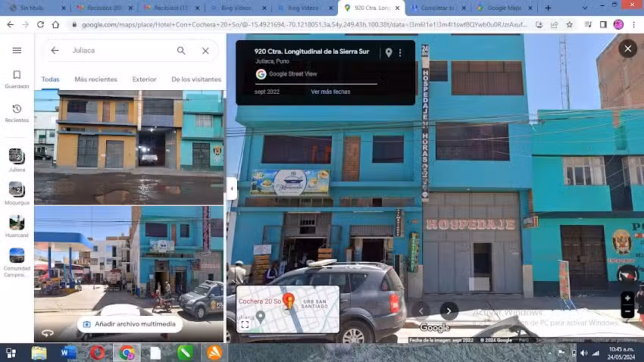Collapse the side panel with arrow handle
This screenshot has width=644, height=362.
pyautogui.click(x=232, y=189)
